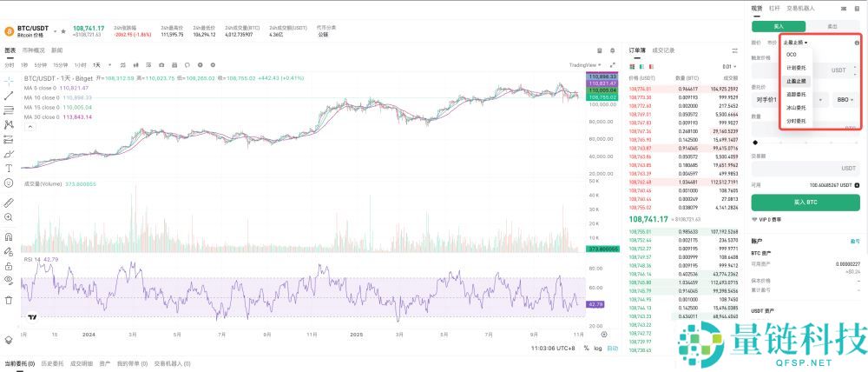868x372 pixels.
Task: Open the BBO price type dropdown
Action: pyautogui.click(x=844, y=101)
